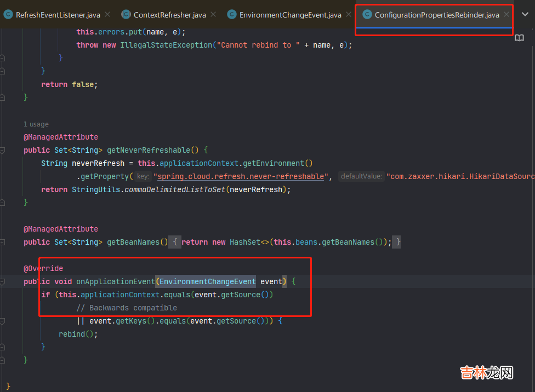Switch to ContextRefresher.java tab

[169, 15]
